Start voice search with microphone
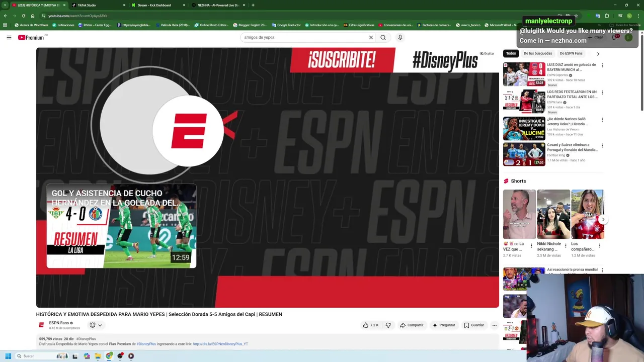The width and height of the screenshot is (644, 362). 400,37
